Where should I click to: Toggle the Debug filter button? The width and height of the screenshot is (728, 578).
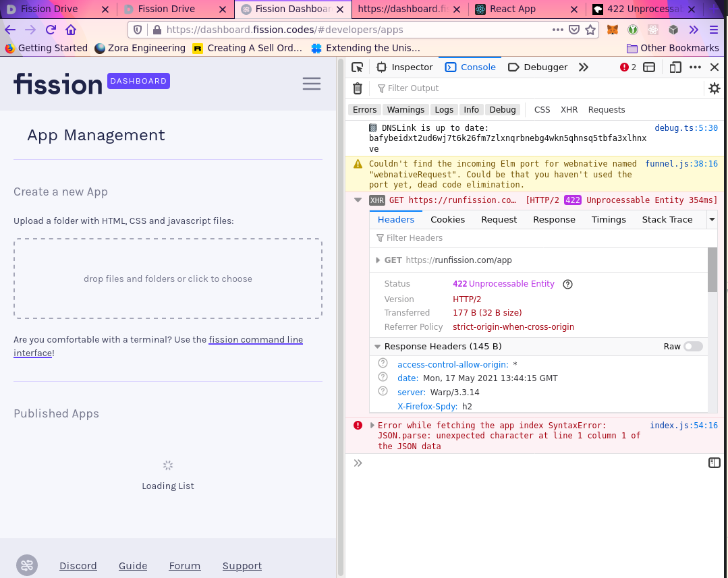[503, 109]
